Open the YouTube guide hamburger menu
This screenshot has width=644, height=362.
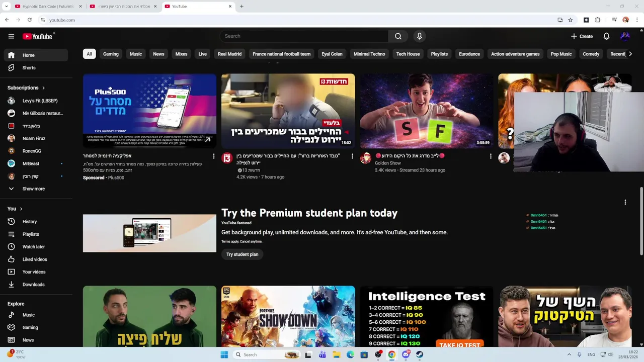coord(11,36)
